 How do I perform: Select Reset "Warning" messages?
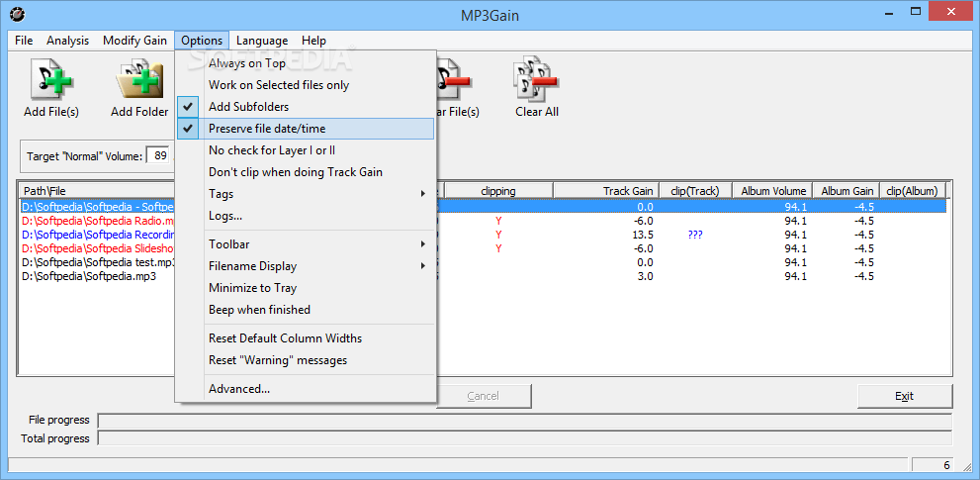305,360
